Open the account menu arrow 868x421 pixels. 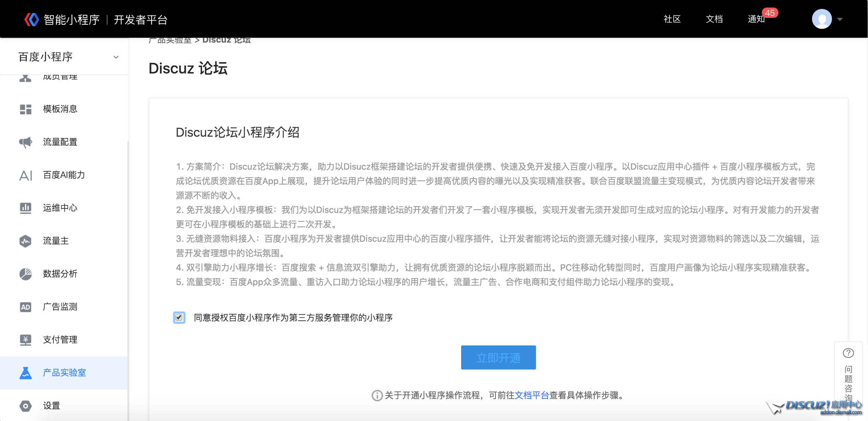click(x=840, y=19)
